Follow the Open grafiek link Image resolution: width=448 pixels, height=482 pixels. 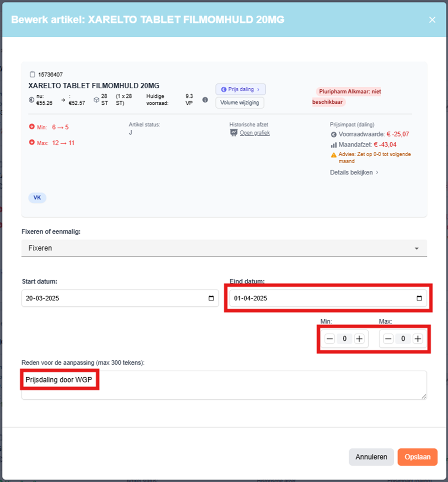coord(255,133)
